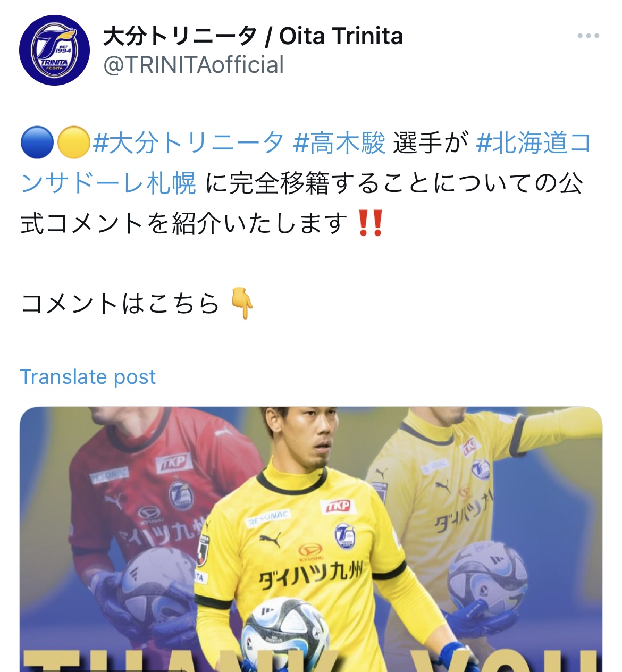Click the 大分トリニータ / Oita Trinita display name
Screen dimensions: 622x672
pyautogui.click(x=253, y=36)
